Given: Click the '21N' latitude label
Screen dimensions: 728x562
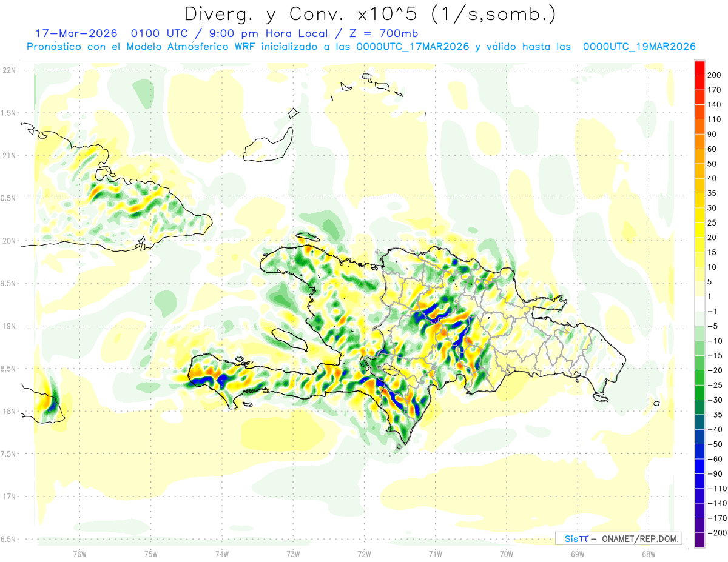Looking at the screenshot, I should 10,156.
